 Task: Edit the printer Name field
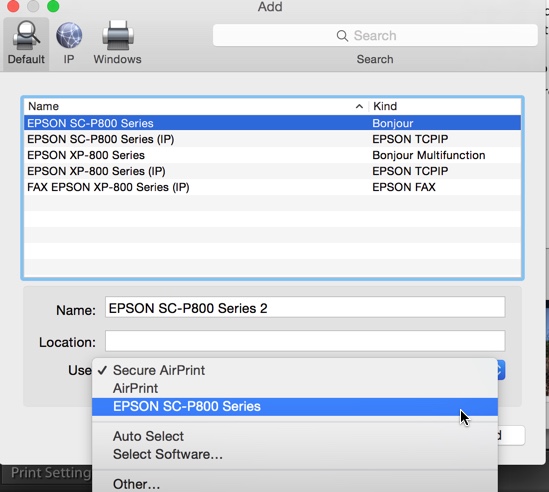click(305, 308)
